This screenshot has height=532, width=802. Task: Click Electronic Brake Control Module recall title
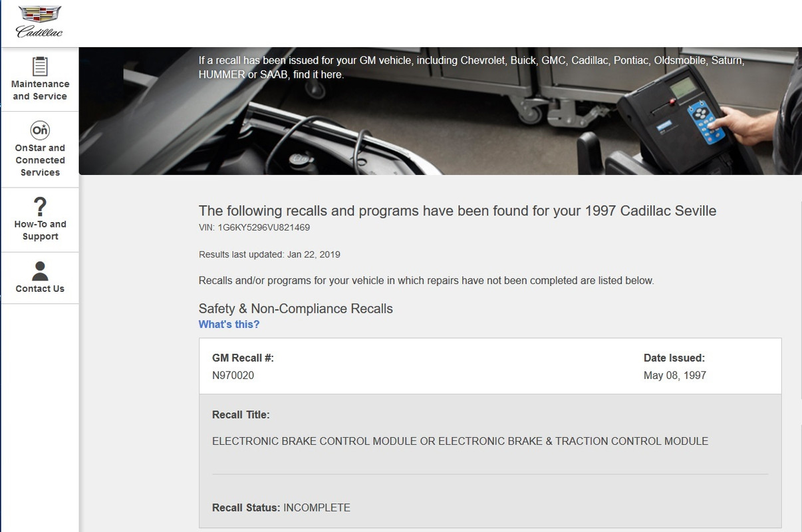(x=460, y=441)
